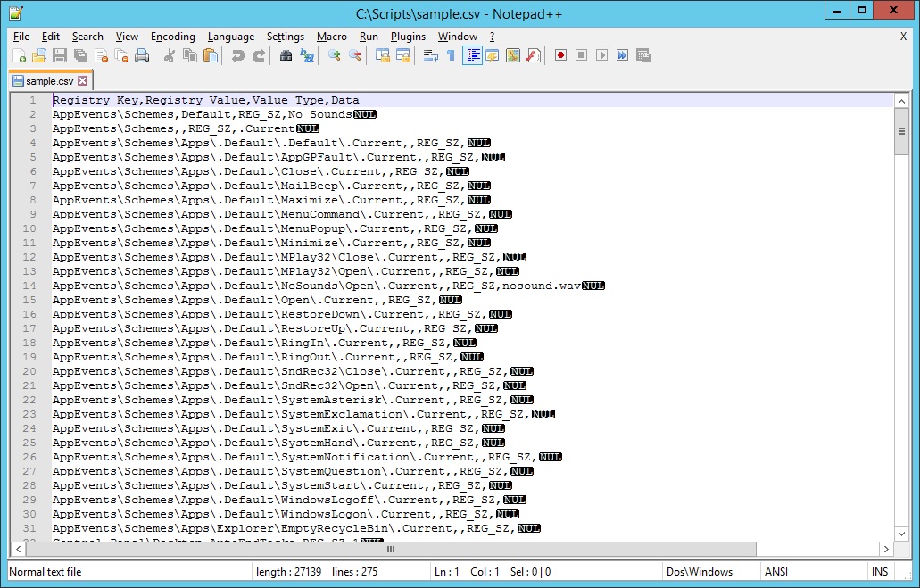The image size is (920, 588).
Task: Toggle the Show Indent Guide button
Action: [472, 55]
